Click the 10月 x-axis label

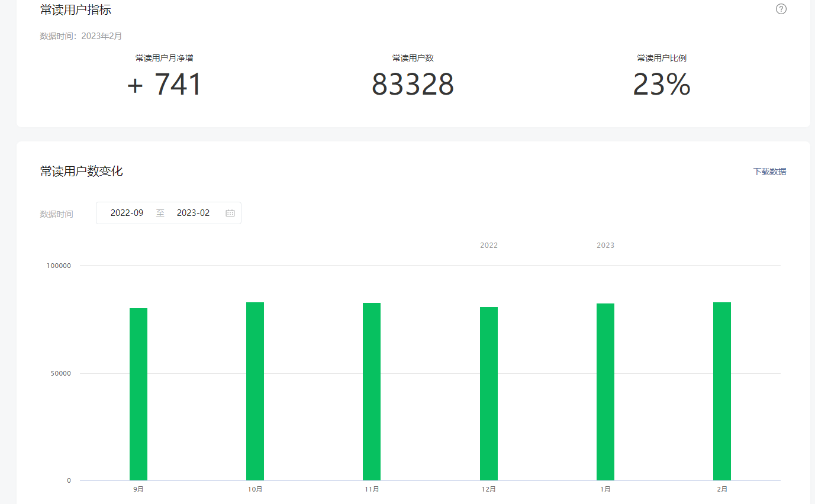point(255,489)
